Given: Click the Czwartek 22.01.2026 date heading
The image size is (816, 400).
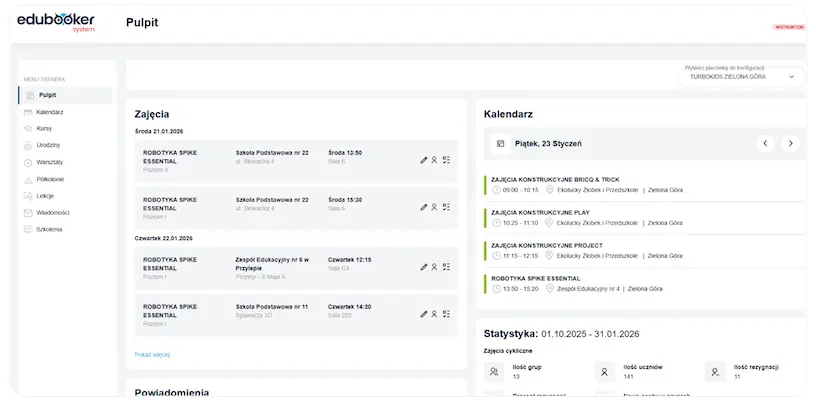Looking at the screenshot, I should point(163,238).
